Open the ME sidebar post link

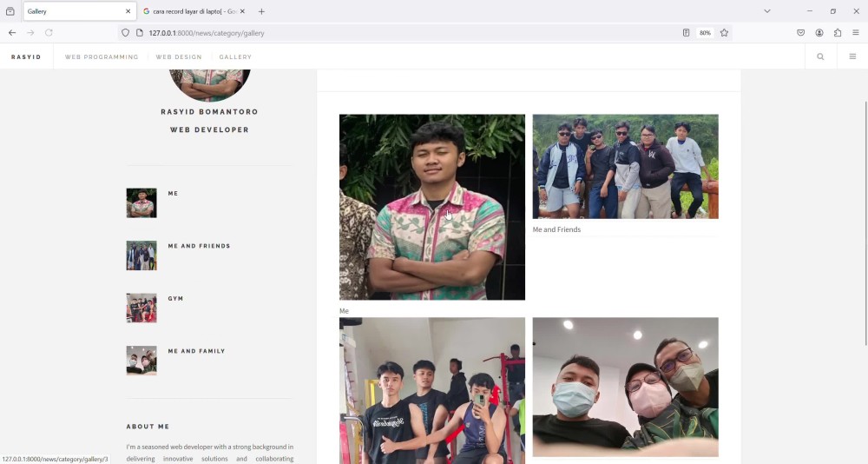tap(174, 194)
